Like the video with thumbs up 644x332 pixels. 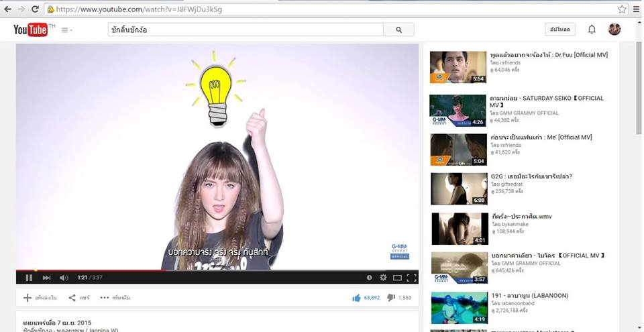tap(356, 298)
